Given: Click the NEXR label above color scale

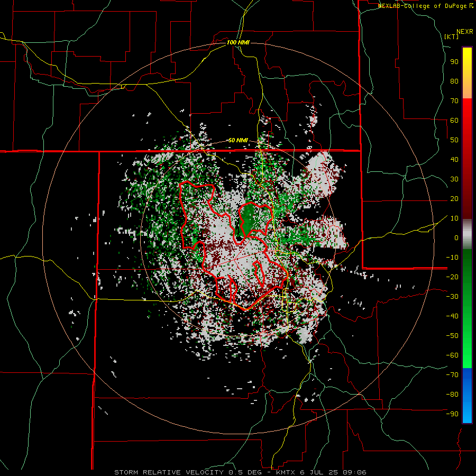Looking at the screenshot, I should coord(464,32).
